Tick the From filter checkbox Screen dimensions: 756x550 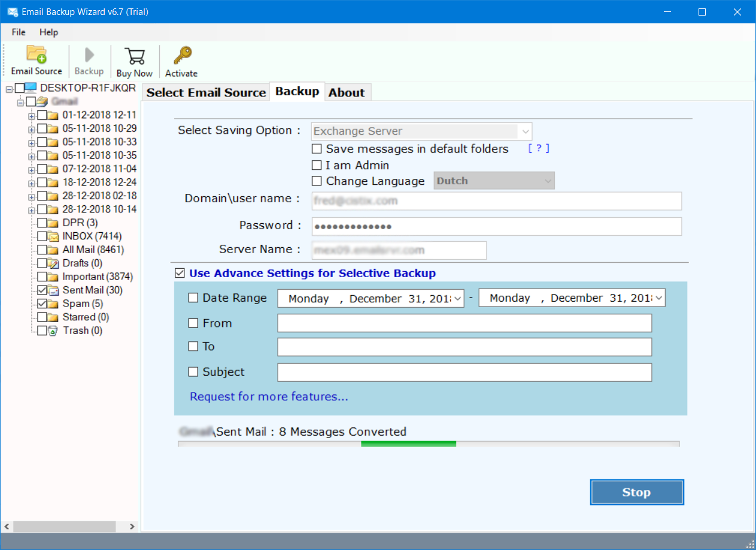[193, 323]
